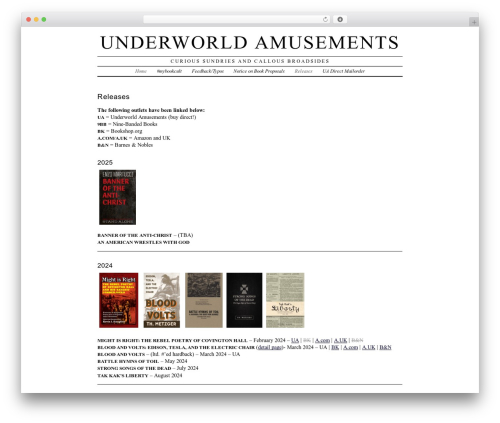Click the 'Releases' page heading
The height and width of the screenshot is (423, 500).
click(x=113, y=97)
